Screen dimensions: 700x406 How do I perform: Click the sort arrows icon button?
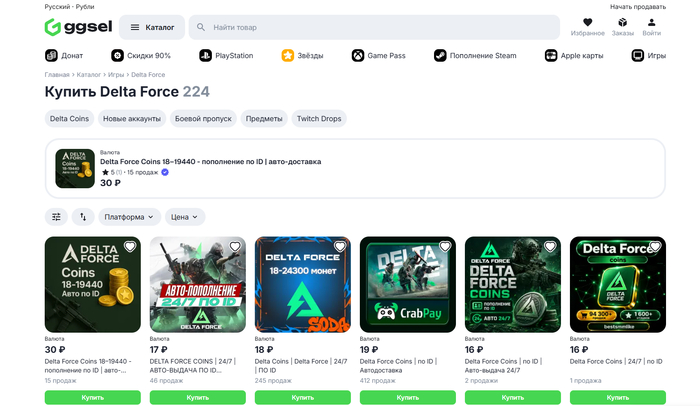point(83,217)
